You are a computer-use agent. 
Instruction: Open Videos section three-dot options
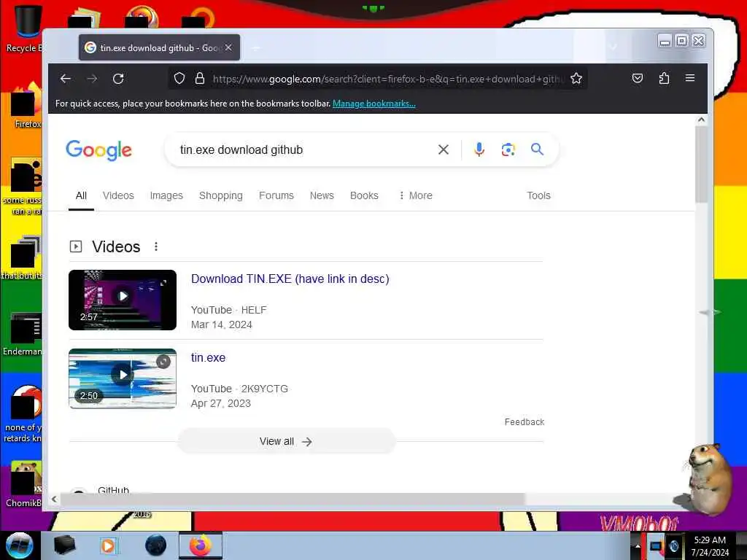(156, 246)
